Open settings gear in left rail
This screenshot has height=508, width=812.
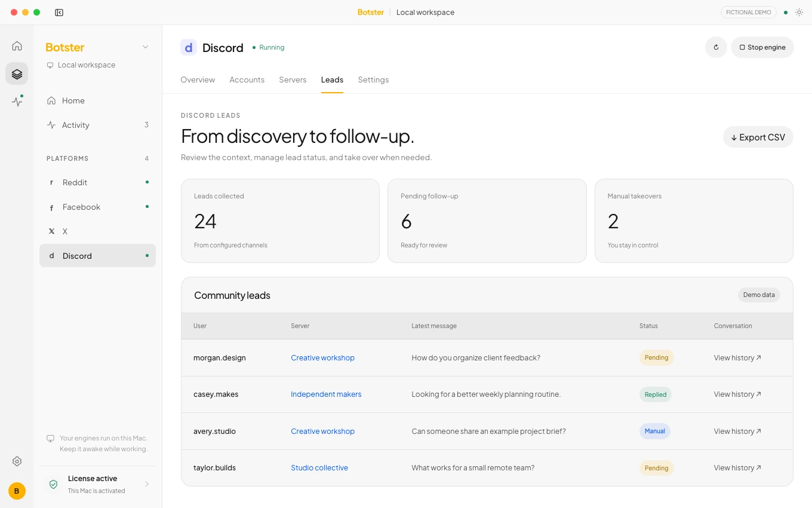tap(17, 461)
